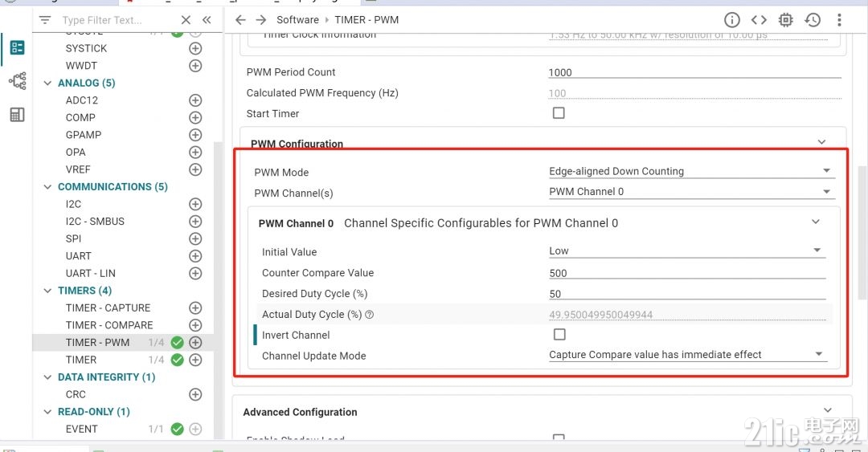868x452 pixels.
Task: Open the filter options icon
Action: tap(45, 20)
